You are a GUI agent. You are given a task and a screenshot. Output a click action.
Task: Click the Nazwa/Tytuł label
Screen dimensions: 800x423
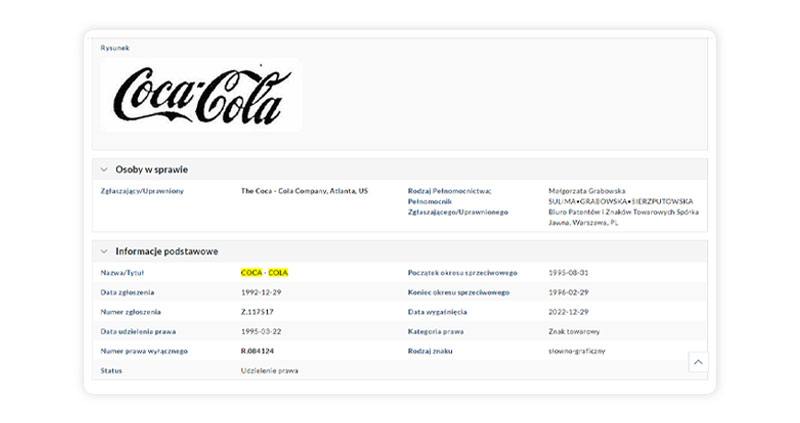tap(122, 273)
